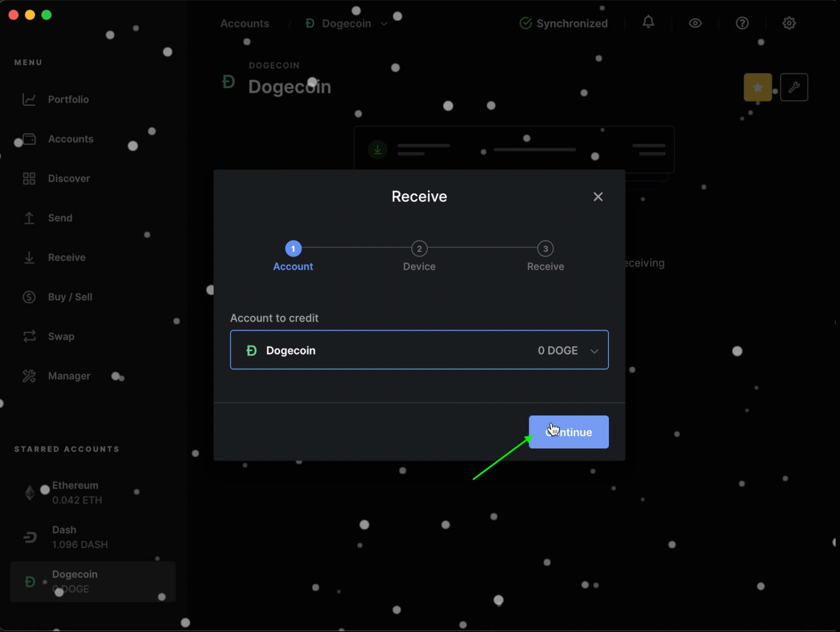Click the Receive step 3 indicator
Screen dimensions: 840x632
[545, 249]
